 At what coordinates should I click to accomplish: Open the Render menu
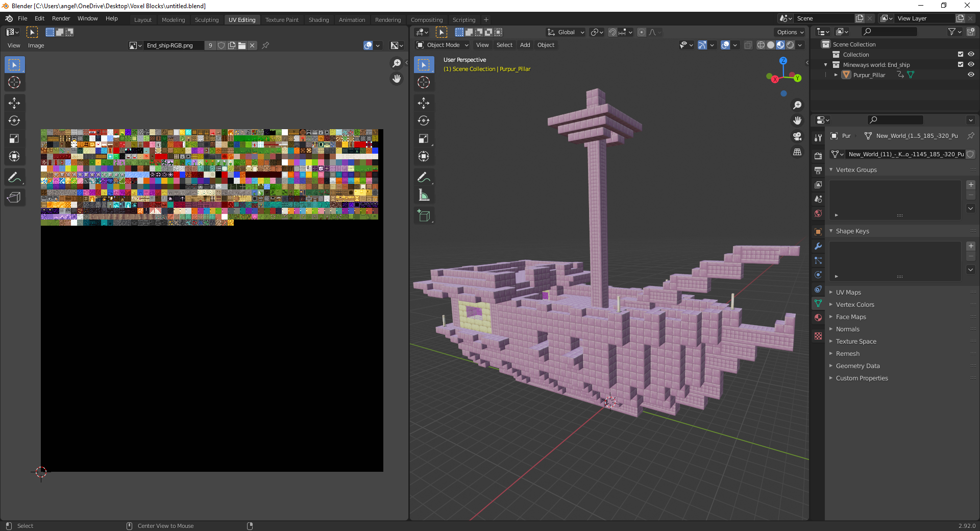[61, 18]
